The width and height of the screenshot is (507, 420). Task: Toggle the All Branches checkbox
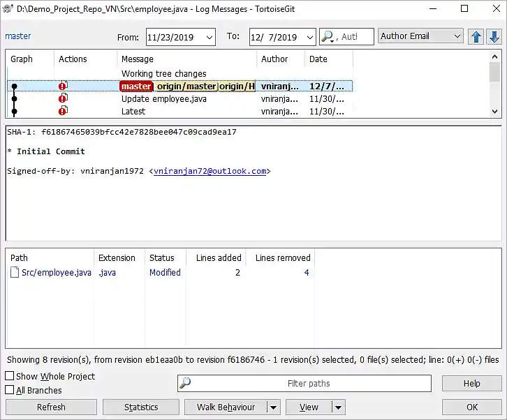pos(10,391)
